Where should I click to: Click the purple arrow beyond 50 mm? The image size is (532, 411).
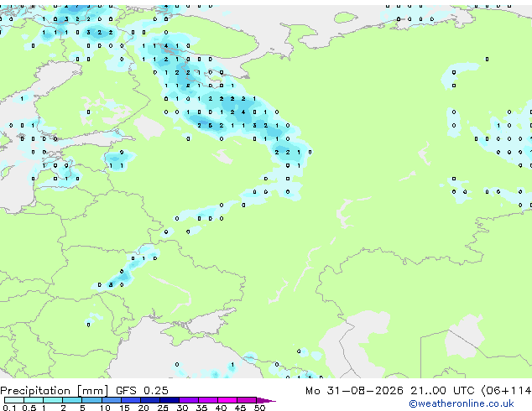click(x=266, y=400)
